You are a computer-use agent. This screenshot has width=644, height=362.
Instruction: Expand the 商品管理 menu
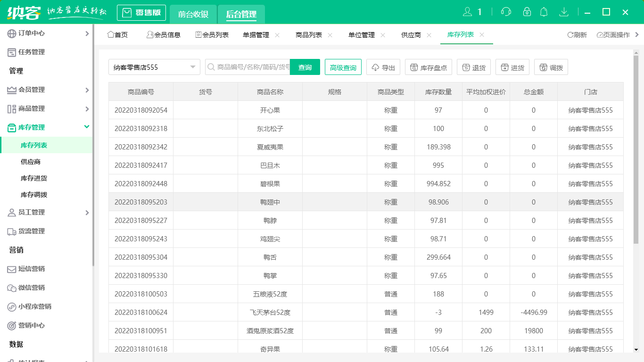pyautogui.click(x=87, y=109)
